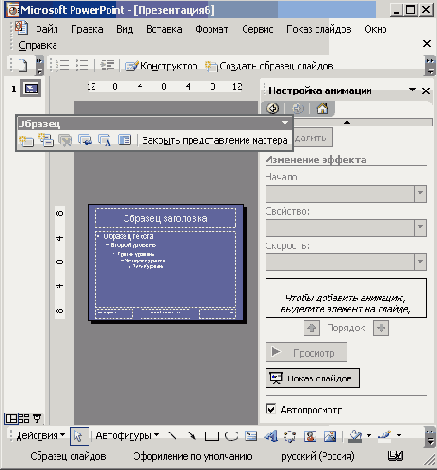Select slide master thumbnail 1
This screenshot has width=437, height=470.
pos(31,88)
